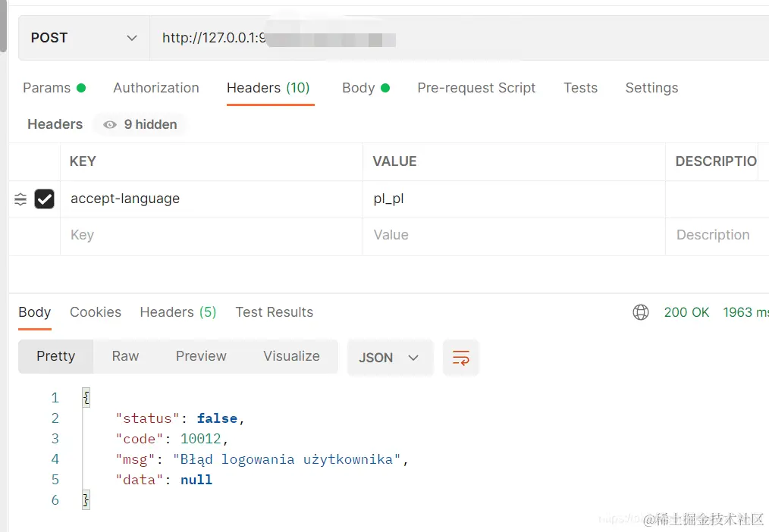Viewport: 769px width, 532px height.
Task: Toggle the line wrap icon
Action: (x=460, y=358)
